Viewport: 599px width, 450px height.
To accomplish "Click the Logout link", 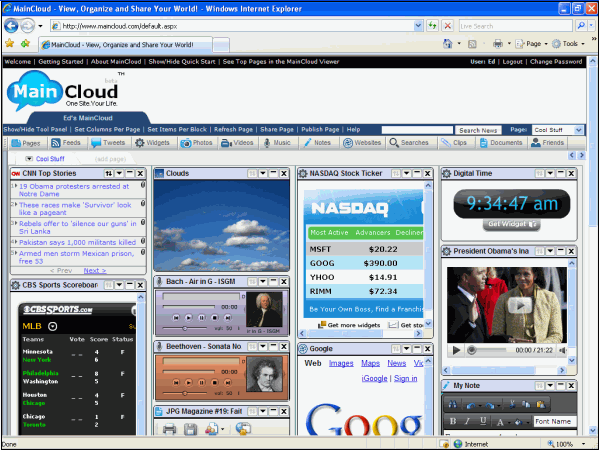I will (x=512, y=62).
